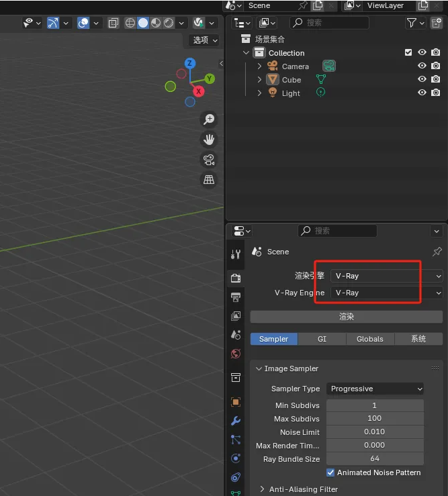Open the overlays settings dropdown arrow
This screenshot has height=496, width=448.
click(x=96, y=23)
